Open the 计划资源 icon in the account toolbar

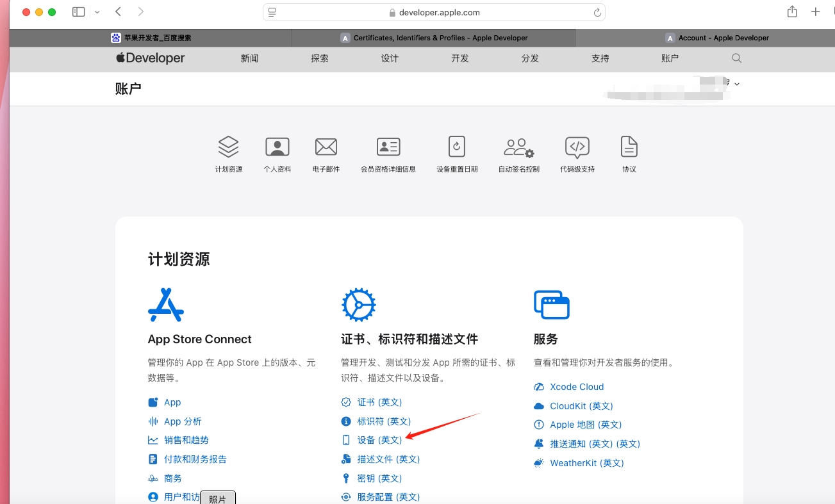[x=228, y=147]
